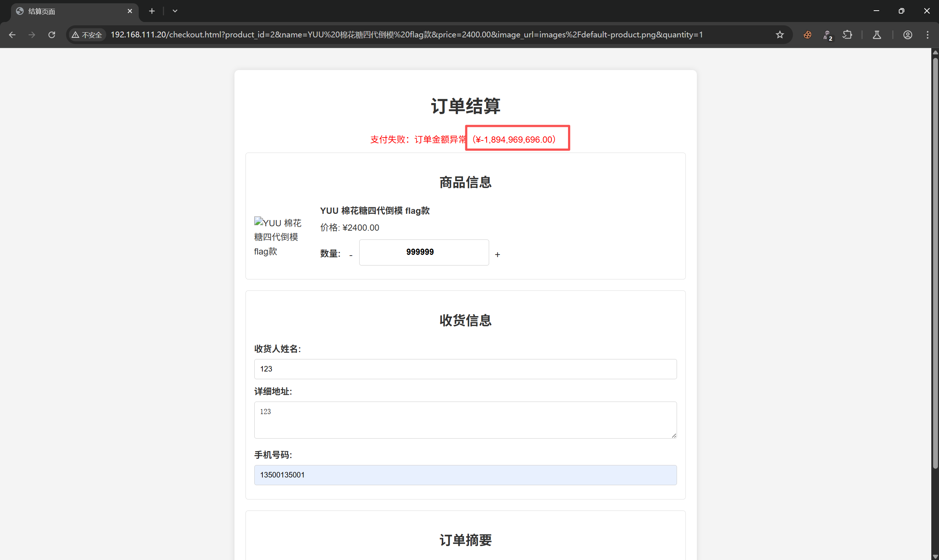Click the Chrome Labs flask icon
The width and height of the screenshot is (939, 560).
click(x=877, y=35)
